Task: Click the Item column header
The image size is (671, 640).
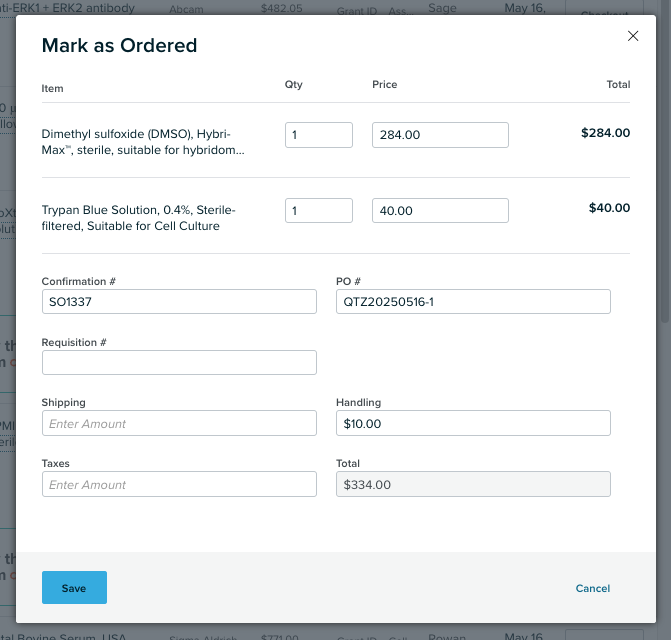Action: [52, 89]
